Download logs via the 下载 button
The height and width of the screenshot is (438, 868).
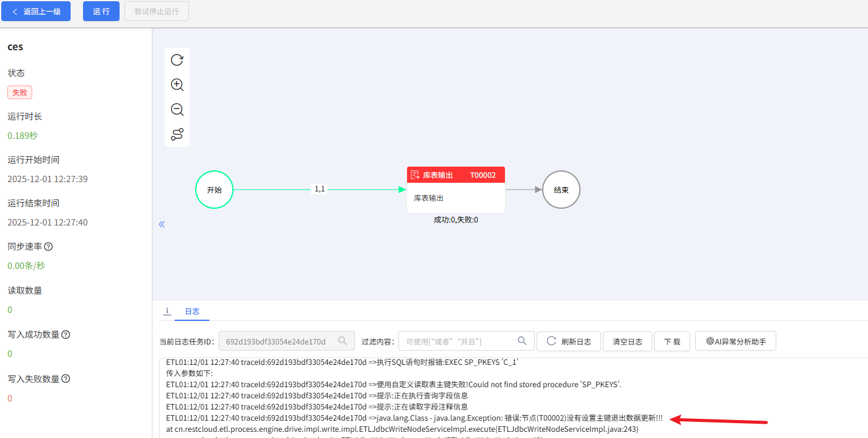click(672, 341)
